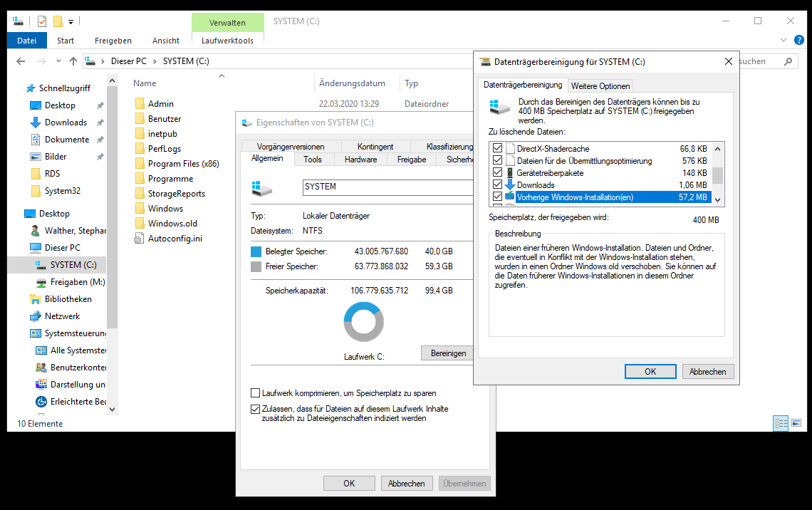Open Vorgängerversionen tab in properties
Image resolution: width=812 pixels, height=510 pixels.
point(291,147)
